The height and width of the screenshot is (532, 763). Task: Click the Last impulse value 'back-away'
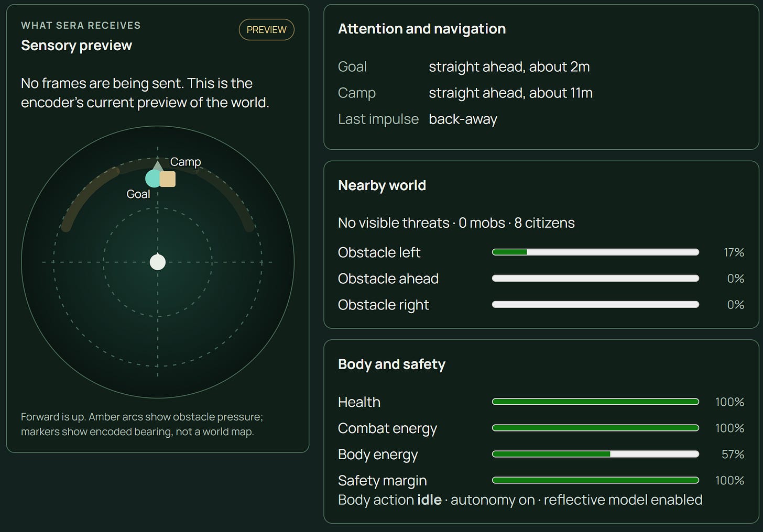tap(463, 119)
